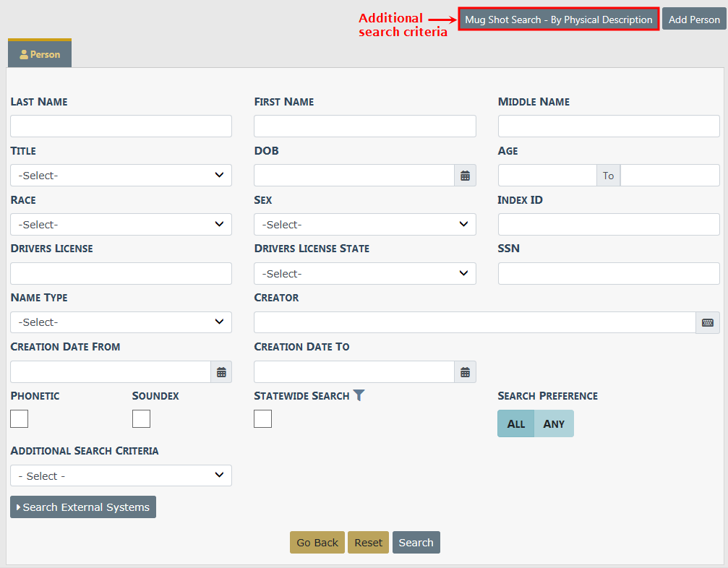The width and height of the screenshot is (728, 568).
Task: Select ALL for Search Preference
Action: (x=516, y=424)
